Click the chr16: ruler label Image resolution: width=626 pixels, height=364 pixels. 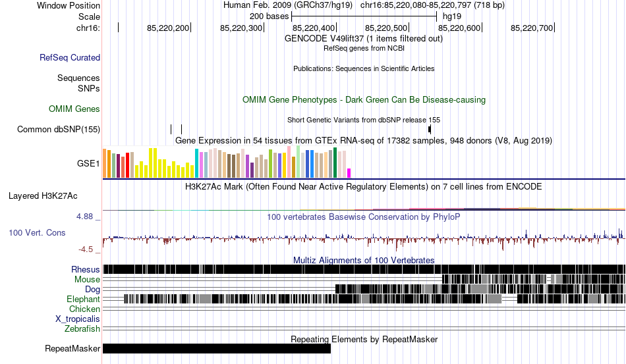pyautogui.click(x=88, y=28)
